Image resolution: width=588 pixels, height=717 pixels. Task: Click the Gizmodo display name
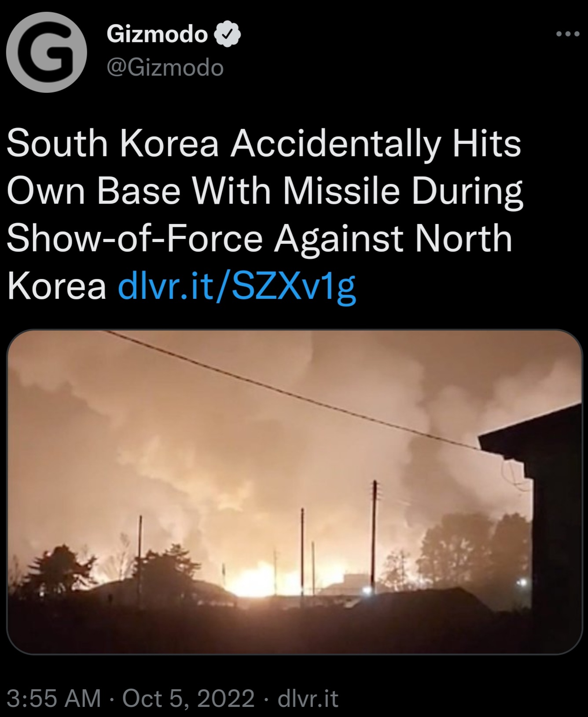coord(157,34)
